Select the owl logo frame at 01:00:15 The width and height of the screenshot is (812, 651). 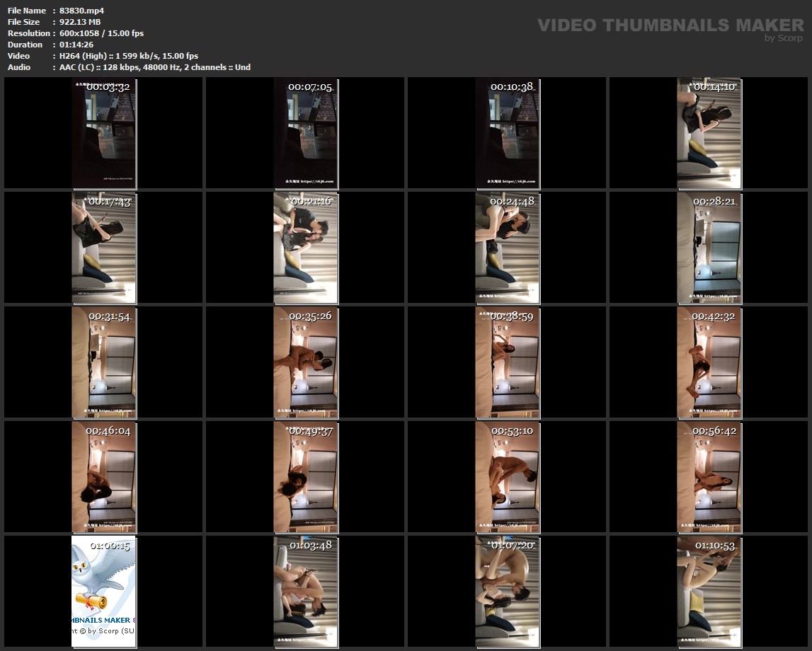tap(103, 592)
